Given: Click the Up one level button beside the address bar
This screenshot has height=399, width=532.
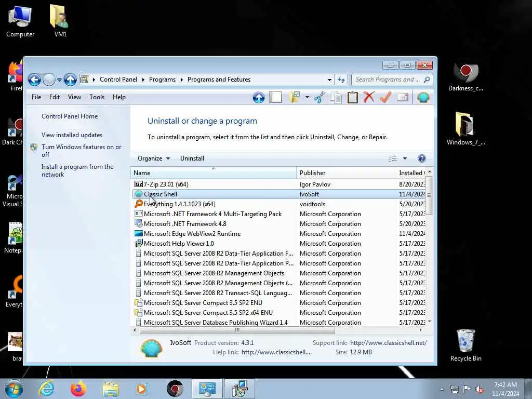Looking at the screenshot, I should (x=70, y=79).
